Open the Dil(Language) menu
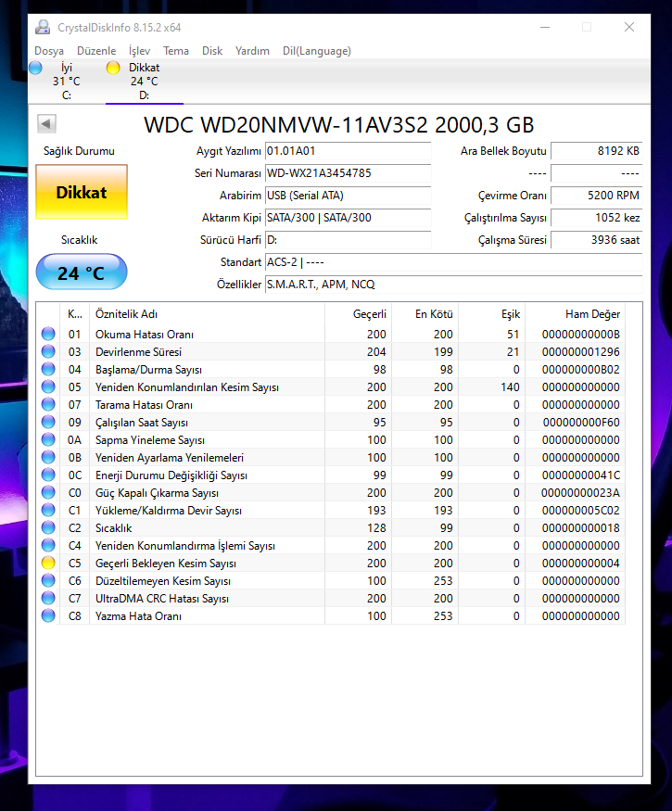 (317, 51)
